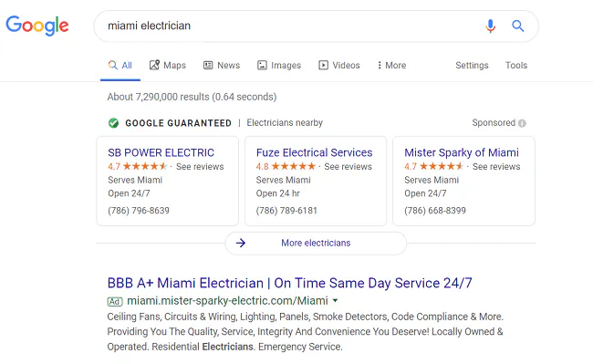
Task: Expand the More search options menu
Action: tap(391, 65)
